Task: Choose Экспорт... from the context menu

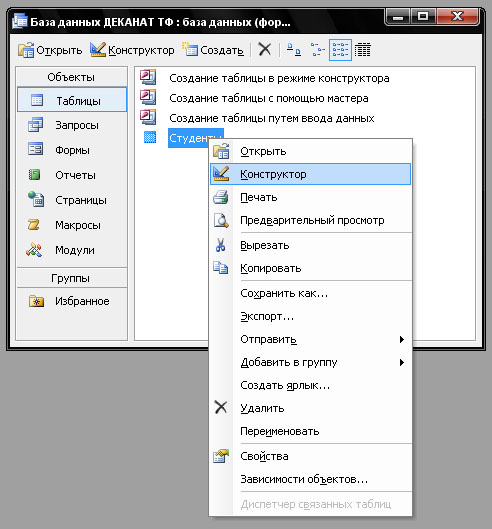Action: pyautogui.click(x=310, y=316)
